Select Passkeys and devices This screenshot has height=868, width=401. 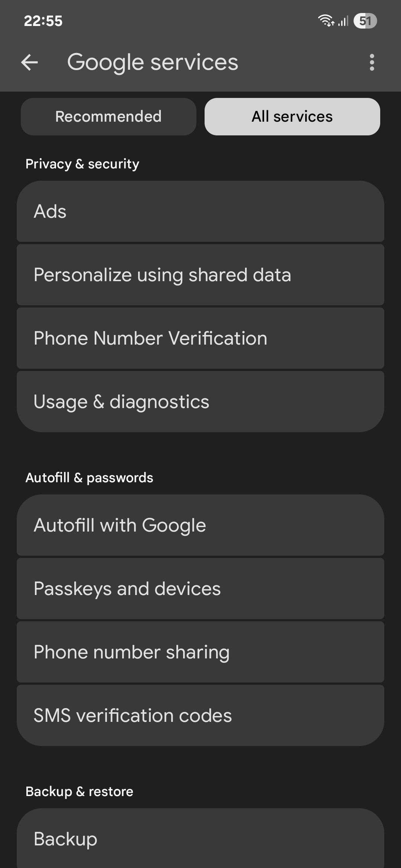point(200,588)
